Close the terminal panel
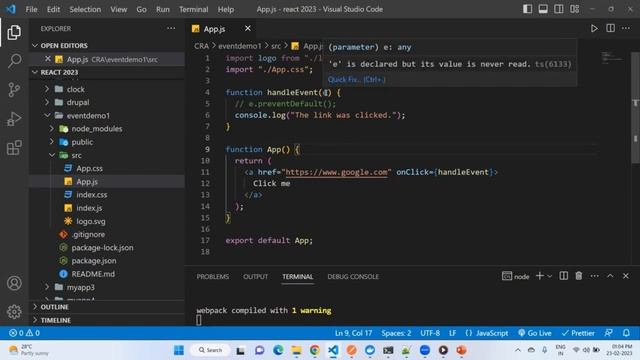 (626, 276)
